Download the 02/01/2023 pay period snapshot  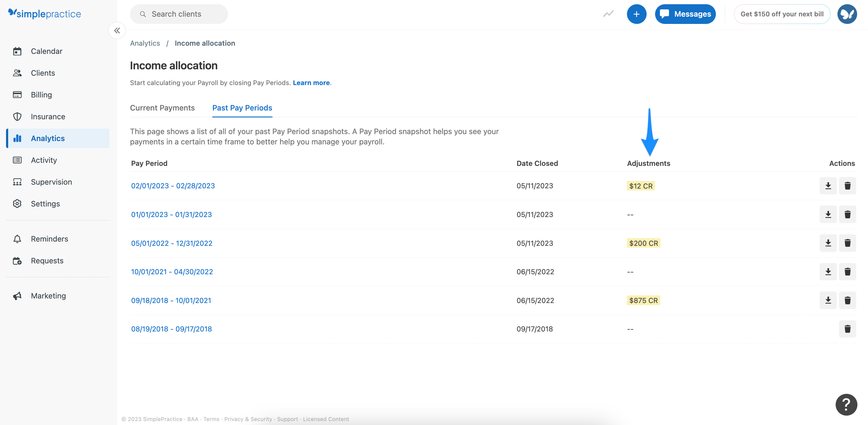828,185
